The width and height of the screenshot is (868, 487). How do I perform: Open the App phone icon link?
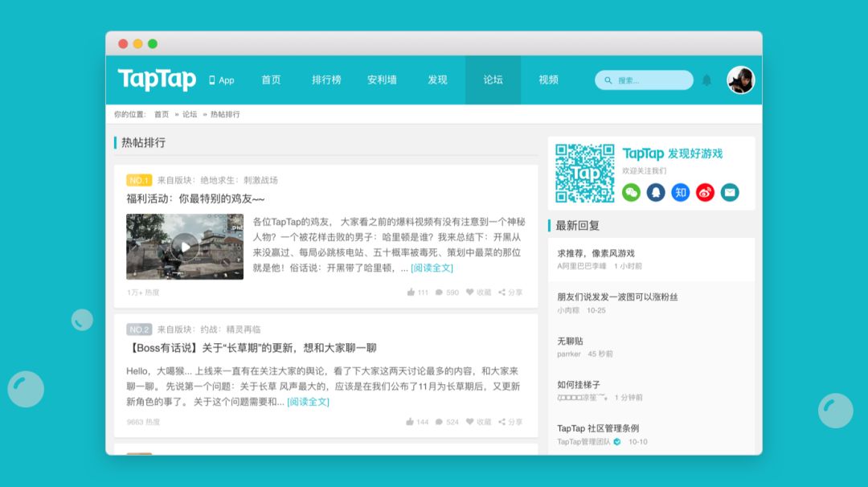pyautogui.click(x=222, y=80)
